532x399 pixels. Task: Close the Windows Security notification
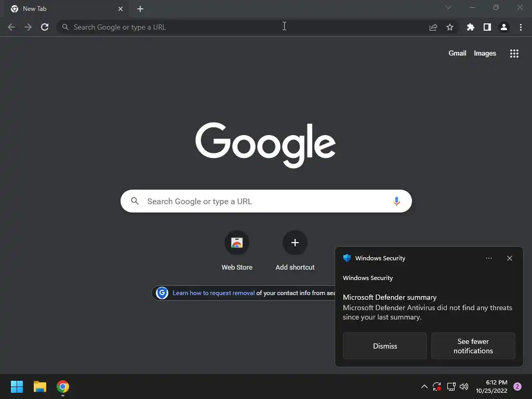point(510,258)
